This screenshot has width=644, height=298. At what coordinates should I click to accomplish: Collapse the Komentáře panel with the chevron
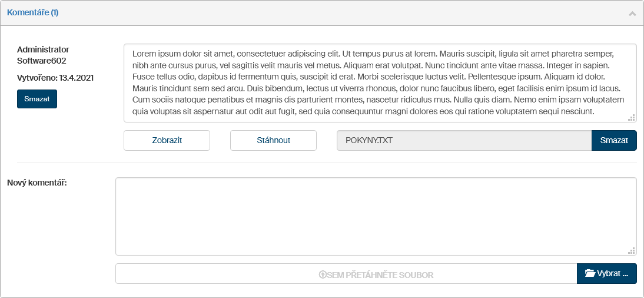[632, 13]
